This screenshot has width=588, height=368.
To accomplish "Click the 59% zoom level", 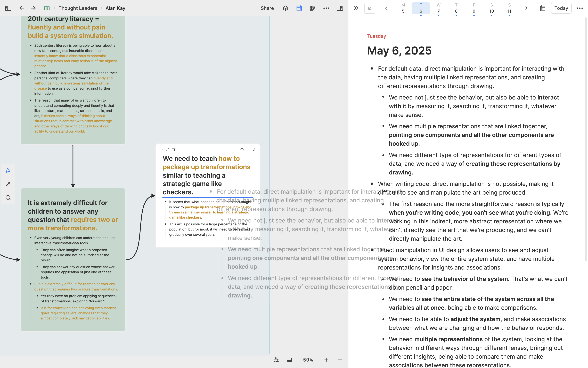I will click(308, 360).
